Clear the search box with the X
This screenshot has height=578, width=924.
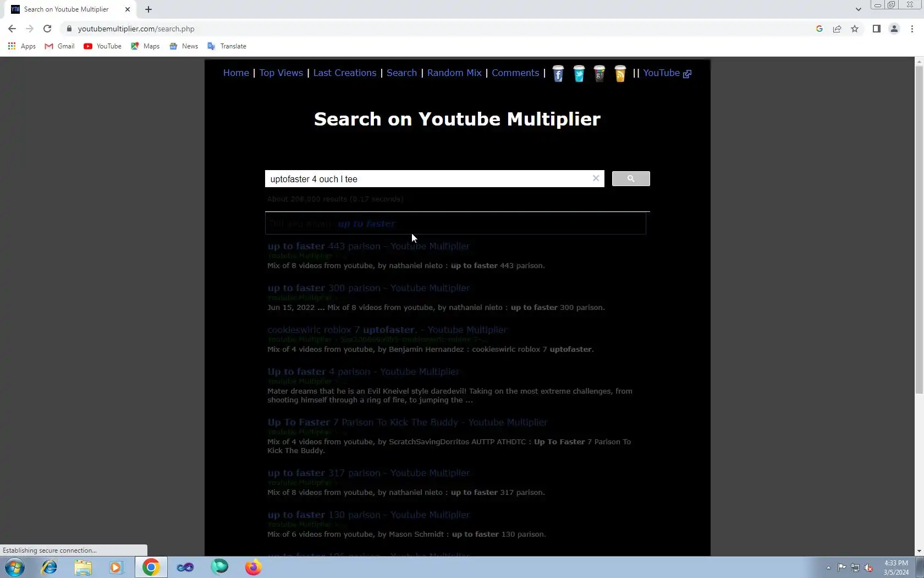tap(596, 178)
